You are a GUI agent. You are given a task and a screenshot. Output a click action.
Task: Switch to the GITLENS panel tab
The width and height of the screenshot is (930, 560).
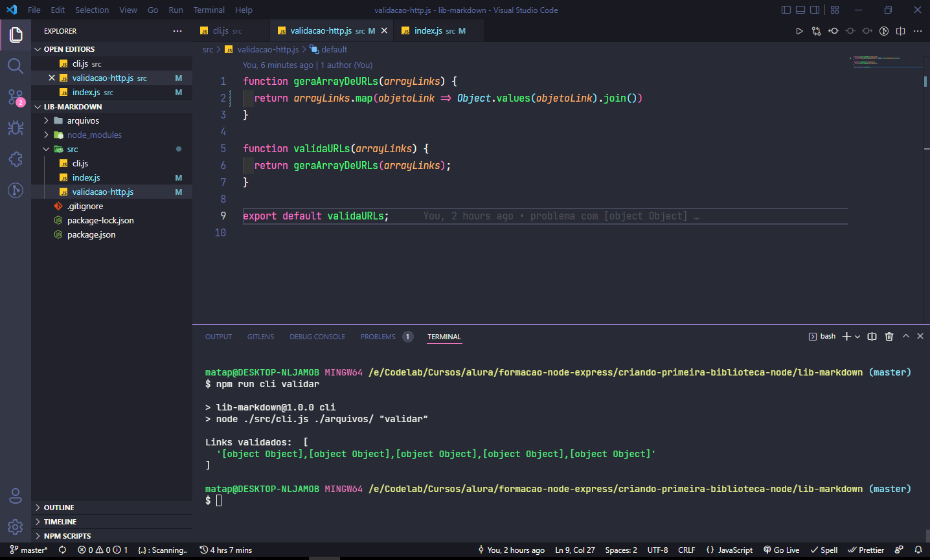pos(260,337)
